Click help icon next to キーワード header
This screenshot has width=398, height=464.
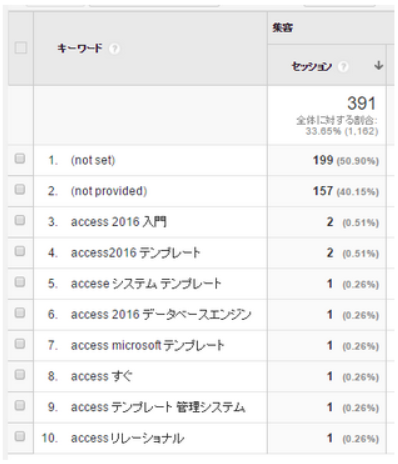pos(114,49)
